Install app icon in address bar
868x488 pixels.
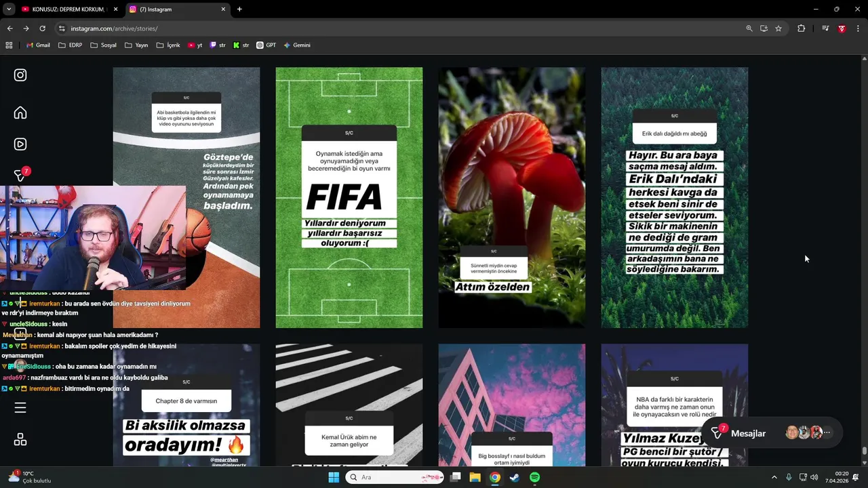764,28
